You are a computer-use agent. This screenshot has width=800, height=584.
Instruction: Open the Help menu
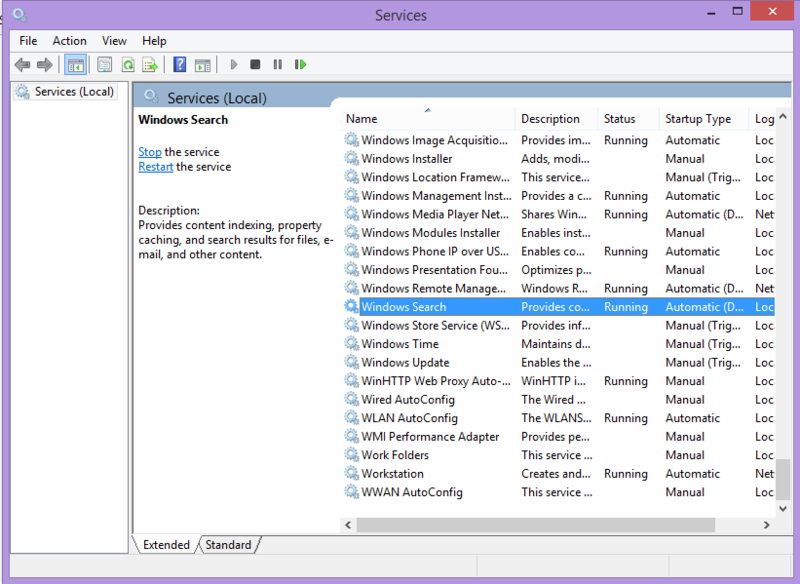pos(154,41)
